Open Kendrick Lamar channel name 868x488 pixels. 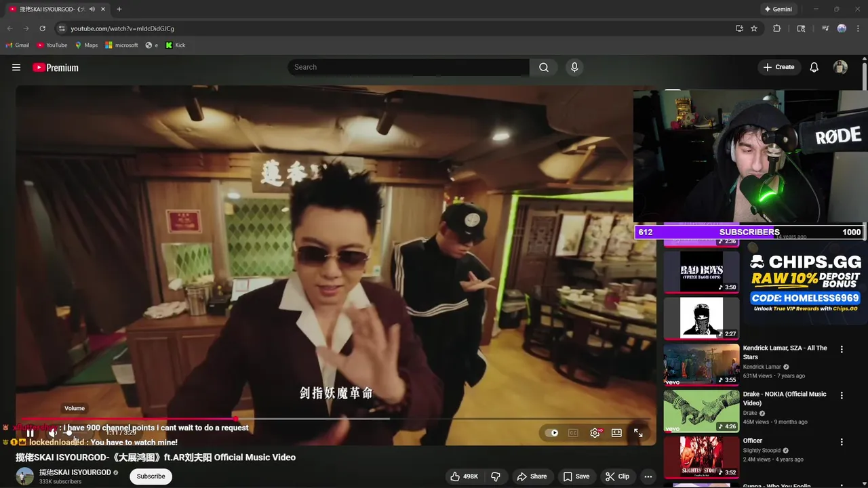pos(762,367)
